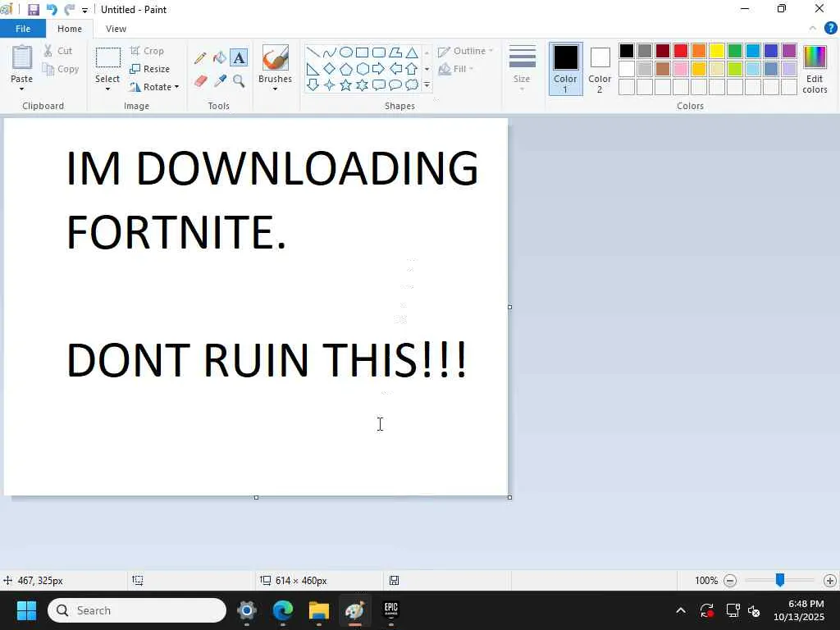Open the Select dropdown arrow
The height and width of the screenshot is (630, 840).
tap(107, 89)
